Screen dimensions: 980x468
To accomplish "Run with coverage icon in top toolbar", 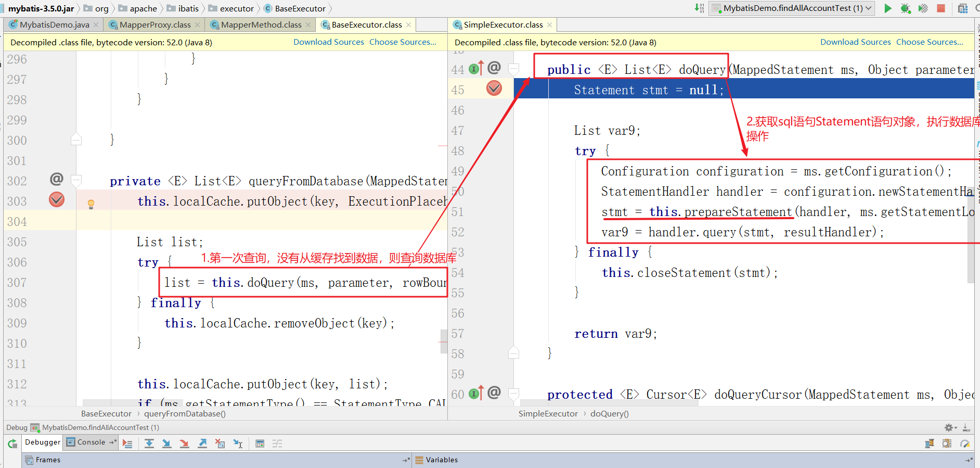I will click(923, 8).
